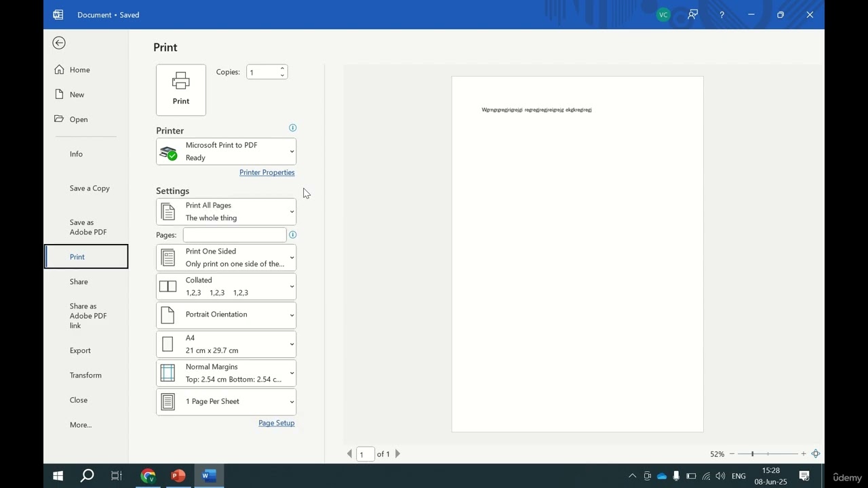Open the Collated options dropdown

click(226, 286)
